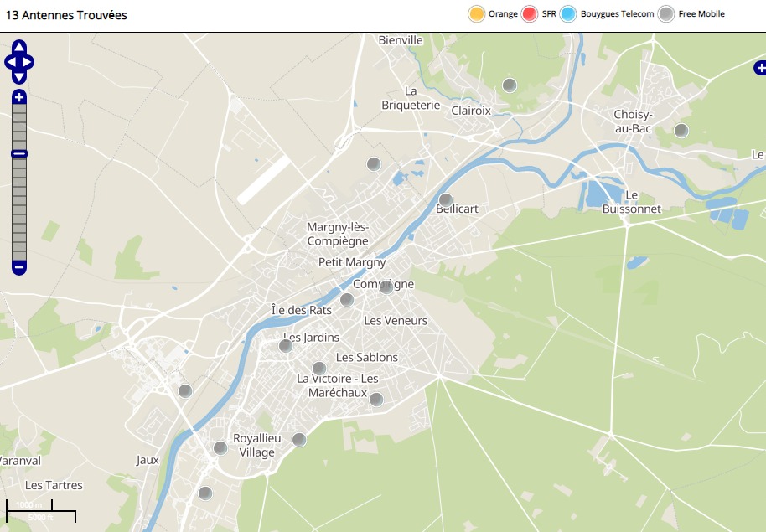The image size is (766, 532).
Task: Toggle the SFR operator filter
Action: tap(529, 14)
